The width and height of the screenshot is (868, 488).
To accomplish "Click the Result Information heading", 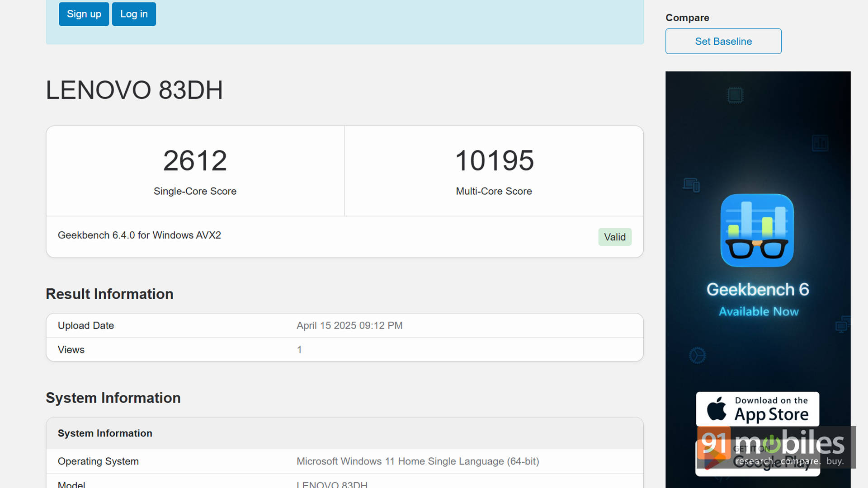I will click(109, 294).
